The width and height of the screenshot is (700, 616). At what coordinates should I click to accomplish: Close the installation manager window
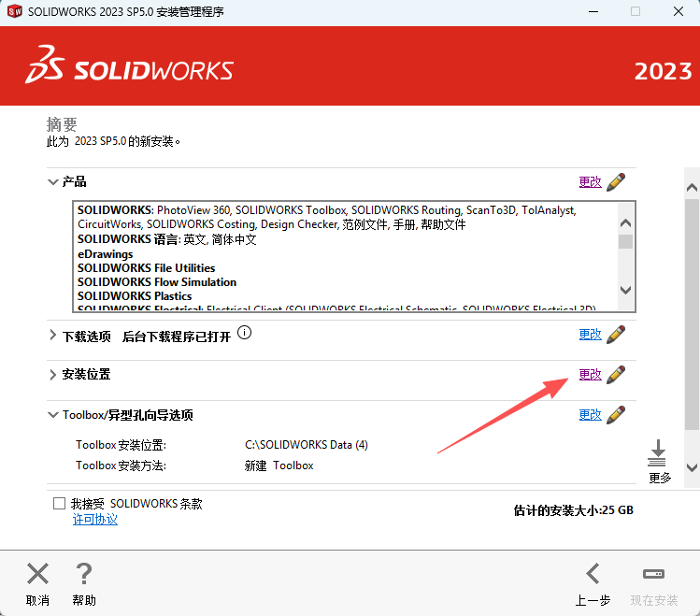(x=679, y=11)
